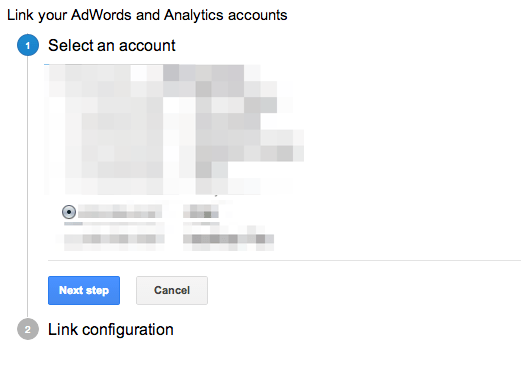Click the blurred value at bottom-right row
521x388 pixels.
(x=228, y=239)
